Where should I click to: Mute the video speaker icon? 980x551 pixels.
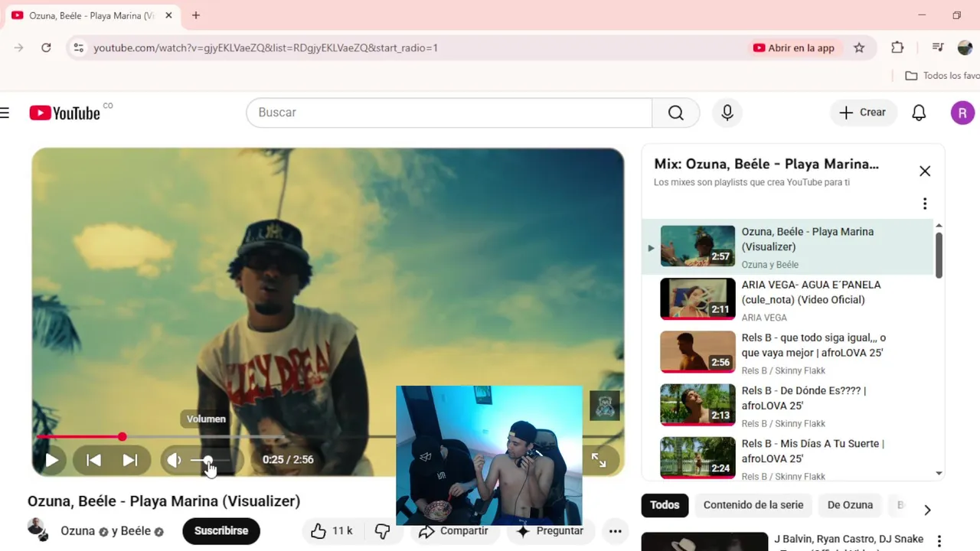(x=175, y=460)
